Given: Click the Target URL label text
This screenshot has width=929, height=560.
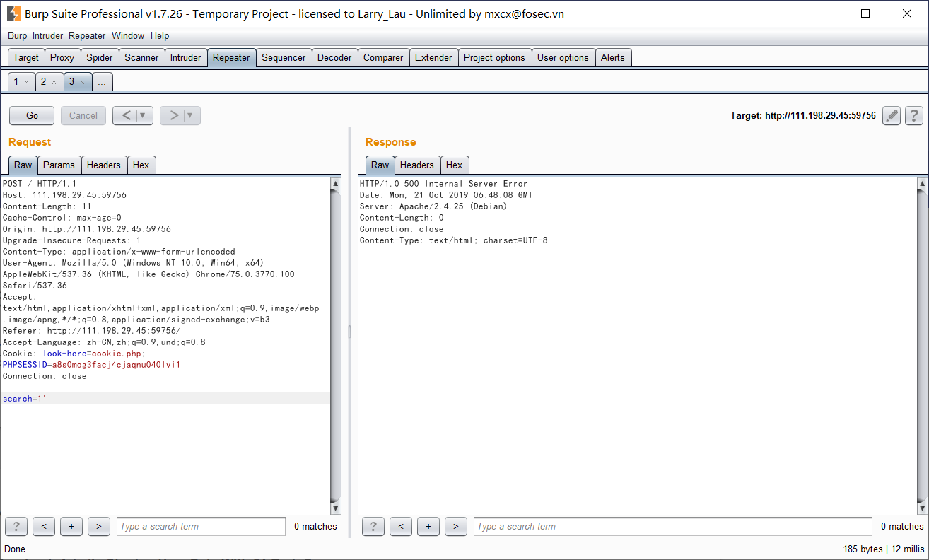Looking at the screenshot, I should click(x=803, y=115).
